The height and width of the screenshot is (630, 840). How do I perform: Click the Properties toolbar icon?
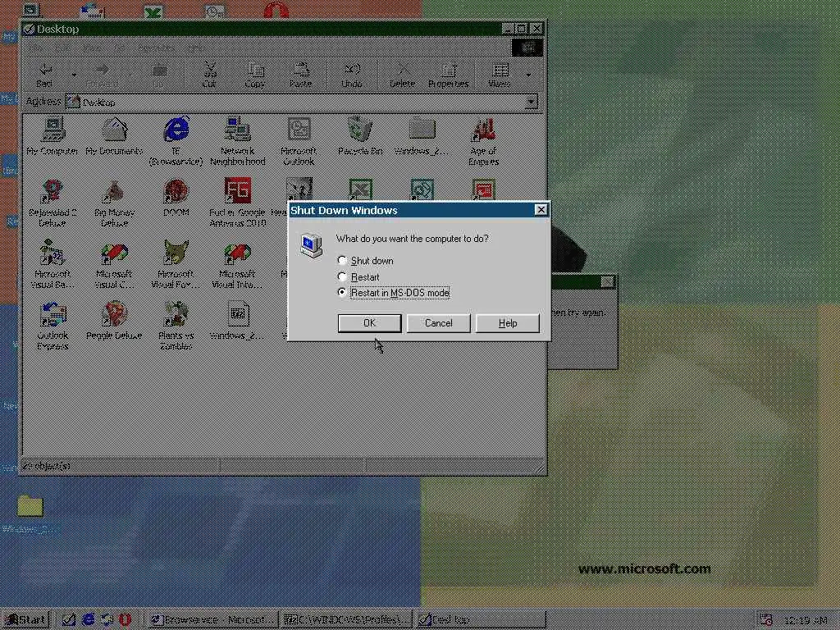[x=449, y=75]
